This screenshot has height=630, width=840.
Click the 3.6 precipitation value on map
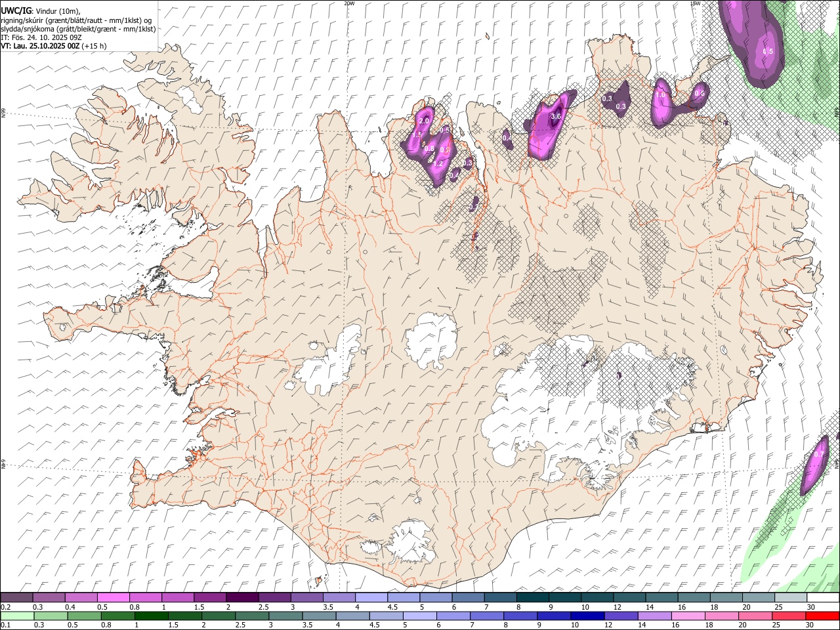(556, 116)
